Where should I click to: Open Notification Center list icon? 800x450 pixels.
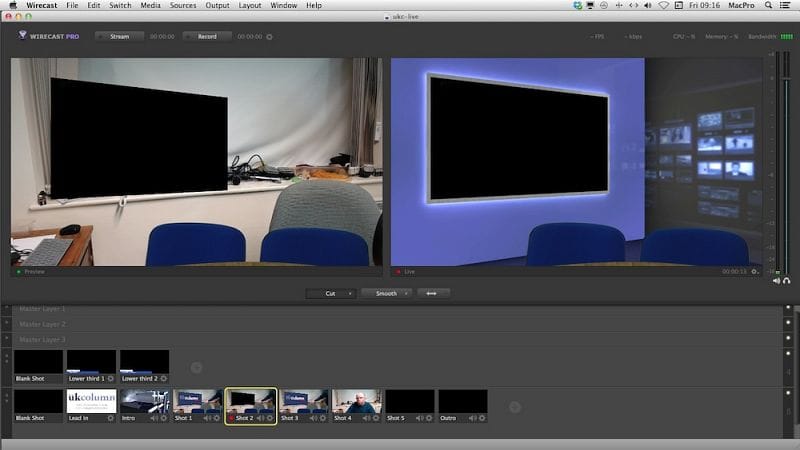(x=785, y=5)
